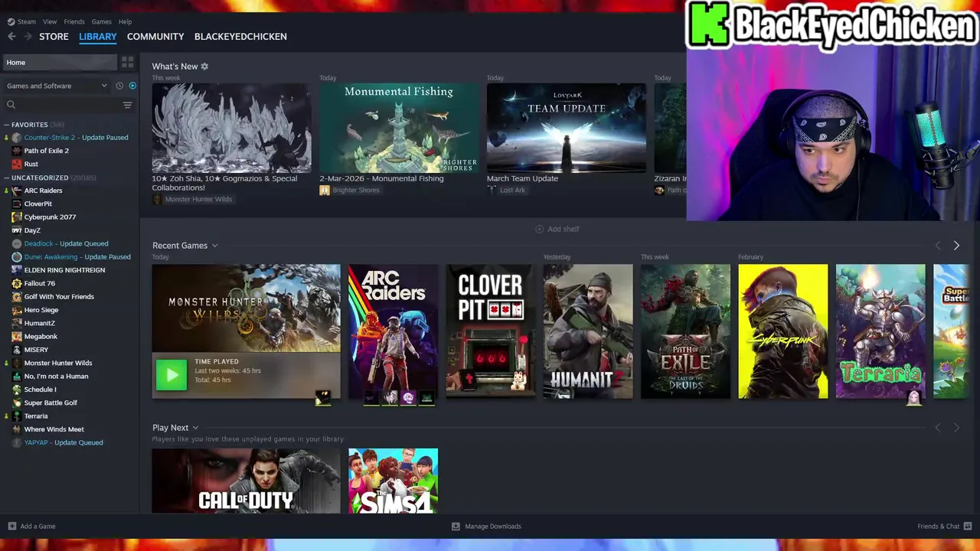Open the Friends & Chat icon
This screenshot has height=551, width=980.
click(x=968, y=527)
